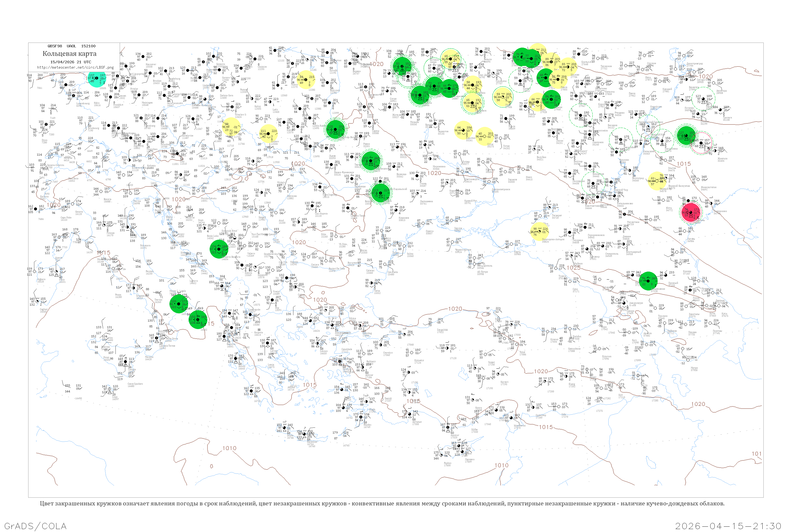Image resolution: width=798 pixels, height=532 pixels.
Task: Click the 1025 isobar label
Action: pos(573,268)
